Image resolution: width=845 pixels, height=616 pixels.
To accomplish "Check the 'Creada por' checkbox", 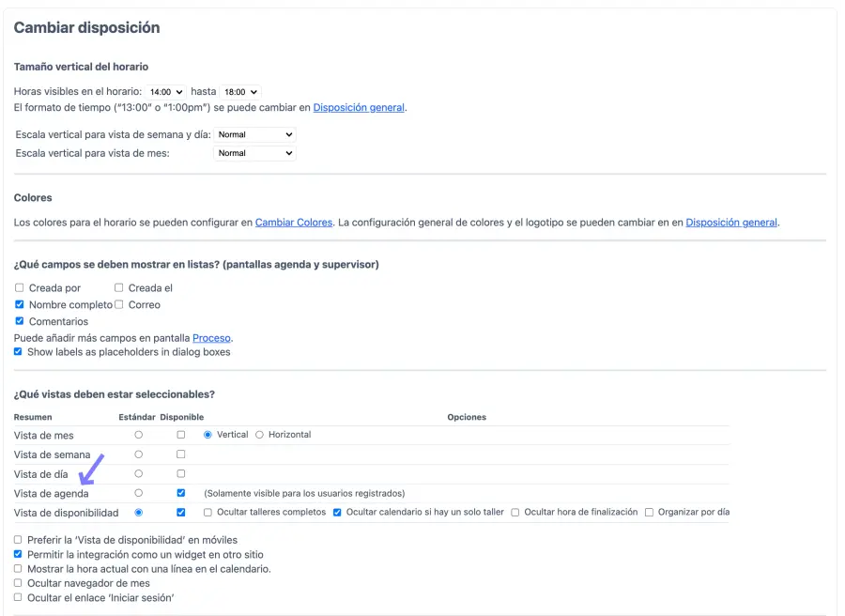I will pos(18,287).
